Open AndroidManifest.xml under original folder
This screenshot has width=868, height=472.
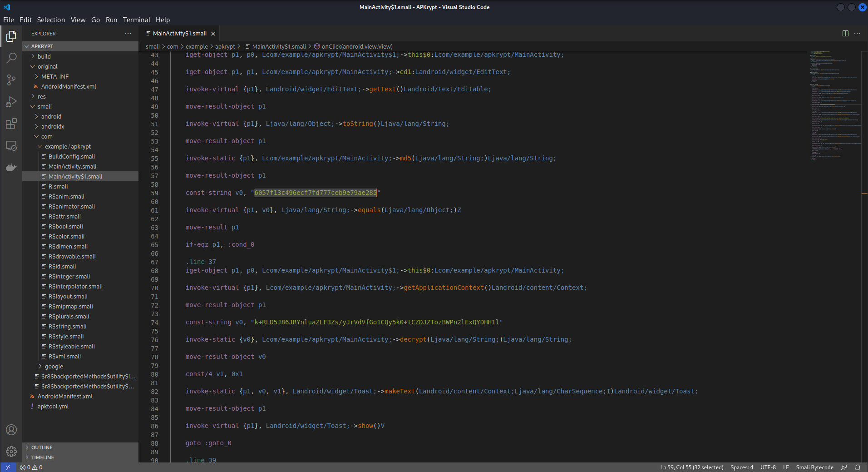(x=80, y=86)
